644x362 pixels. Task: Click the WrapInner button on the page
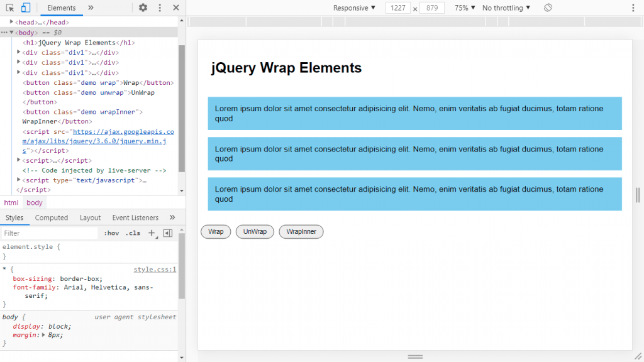point(301,231)
